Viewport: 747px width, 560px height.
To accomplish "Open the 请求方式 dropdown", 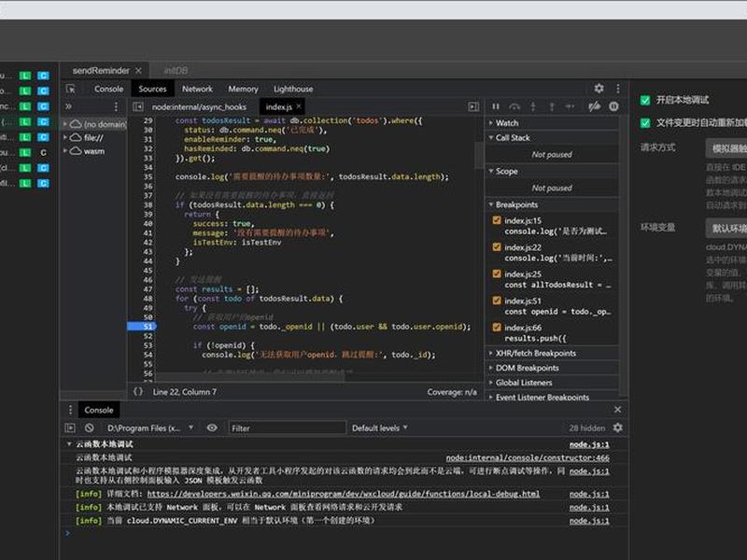I will coord(726,148).
